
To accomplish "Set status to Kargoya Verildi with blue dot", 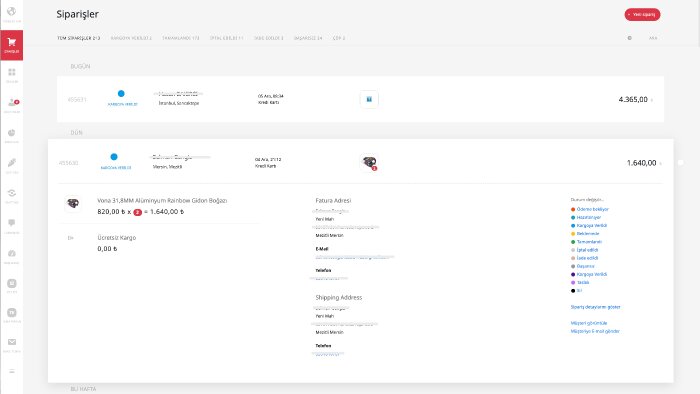I will (589, 225).
